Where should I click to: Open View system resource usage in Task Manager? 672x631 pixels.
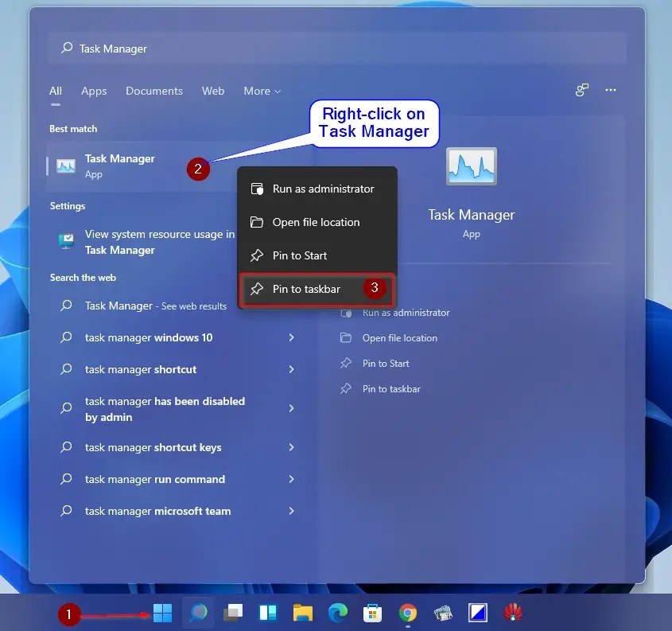[159, 234]
